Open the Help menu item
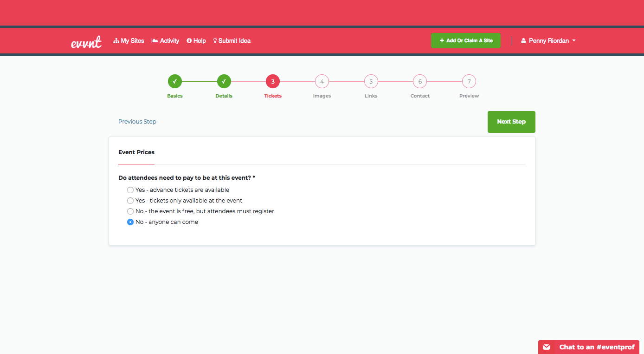Image resolution: width=644 pixels, height=354 pixels. (x=196, y=41)
